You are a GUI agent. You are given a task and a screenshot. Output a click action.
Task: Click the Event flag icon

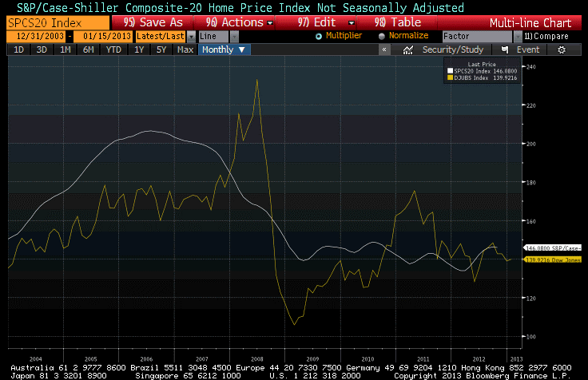click(505, 49)
